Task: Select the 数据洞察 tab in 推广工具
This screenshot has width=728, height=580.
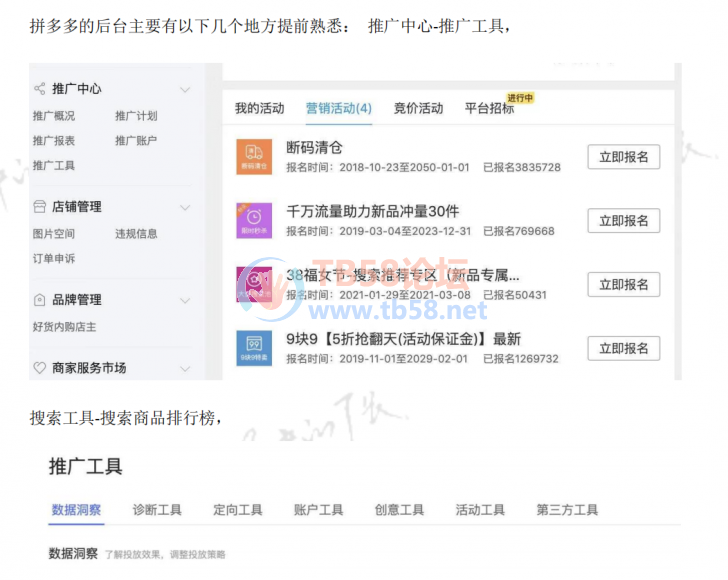Action: 76,510
